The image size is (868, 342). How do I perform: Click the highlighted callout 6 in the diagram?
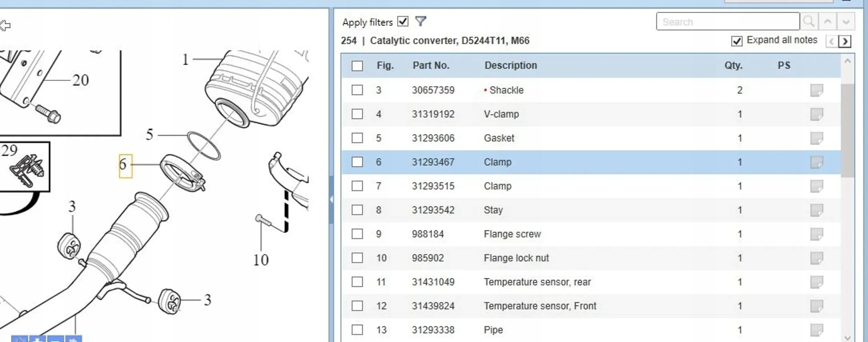click(126, 166)
